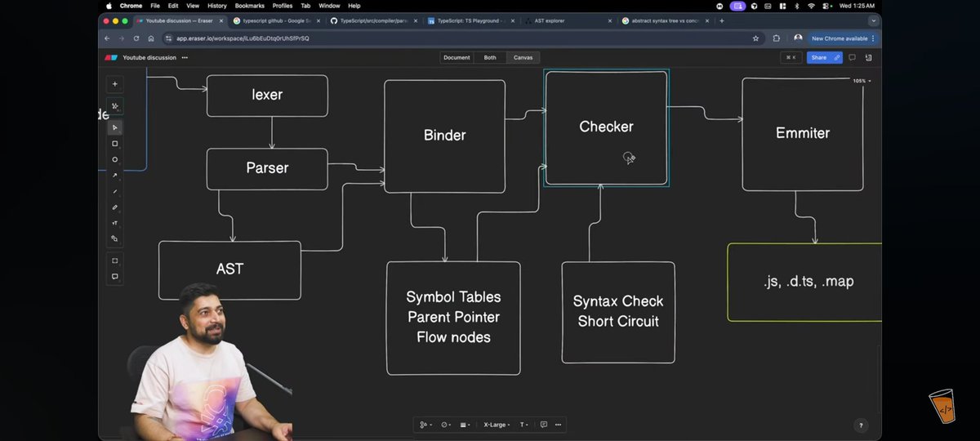Switch to Canvas view
Image resolution: width=980 pixels, height=441 pixels.
point(523,58)
